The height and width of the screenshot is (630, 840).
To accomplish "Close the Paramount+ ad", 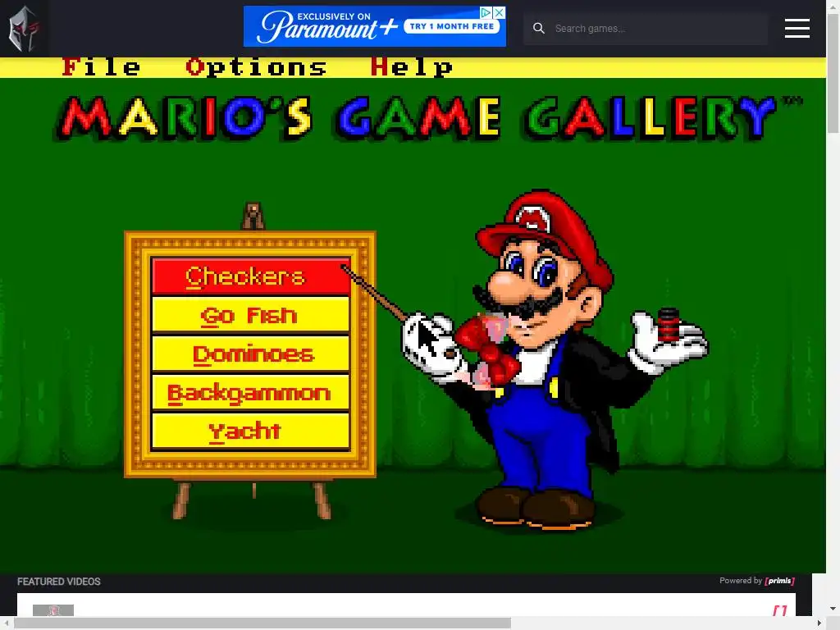I will click(x=500, y=12).
